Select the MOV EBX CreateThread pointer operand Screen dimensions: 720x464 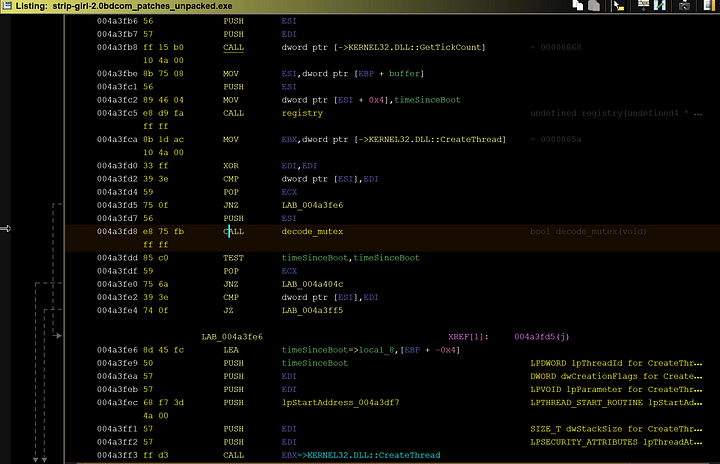pyautogui.click(x=394, y=139)
